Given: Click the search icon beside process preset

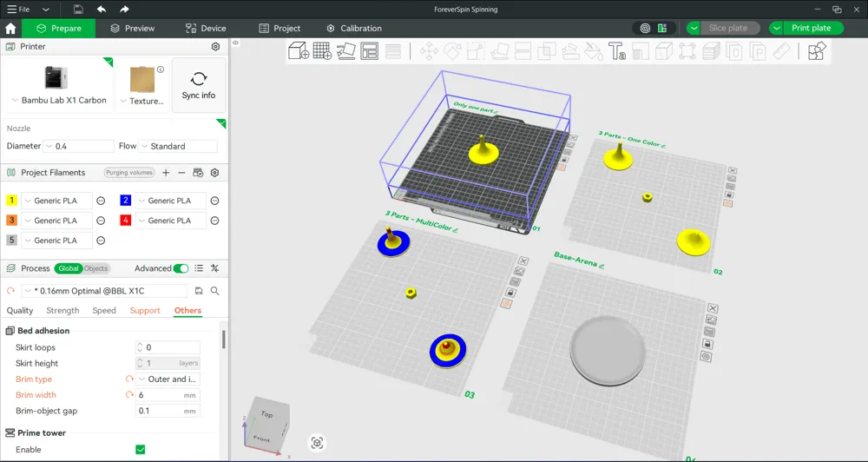Looking at the screenshot, I should [214, 291].
